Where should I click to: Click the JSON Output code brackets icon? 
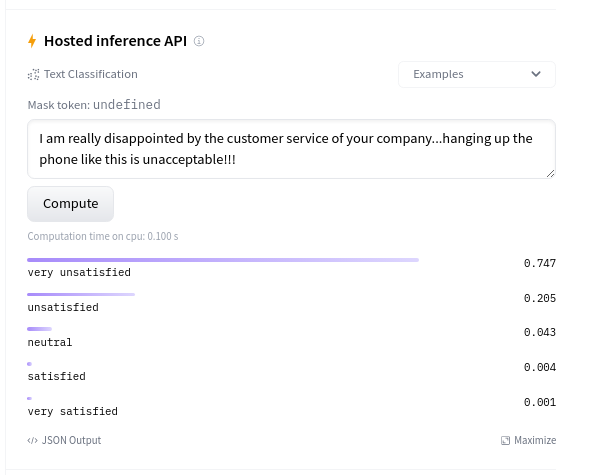[x=32, y=441]
